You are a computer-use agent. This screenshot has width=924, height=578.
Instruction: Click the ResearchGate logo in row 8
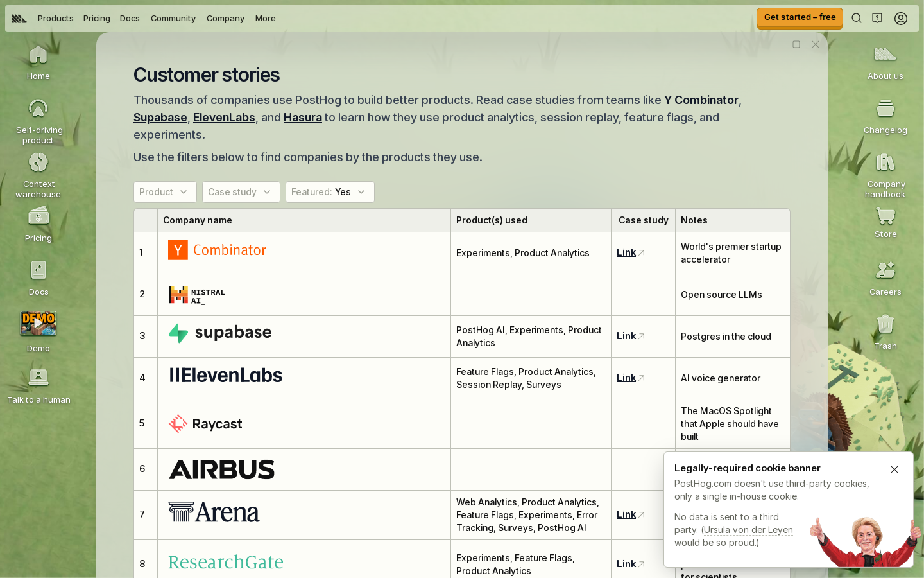pyautogui.click(x=226, y=562)
